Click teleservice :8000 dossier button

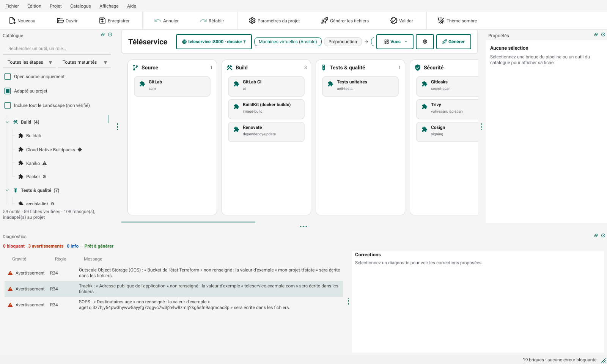214,42
